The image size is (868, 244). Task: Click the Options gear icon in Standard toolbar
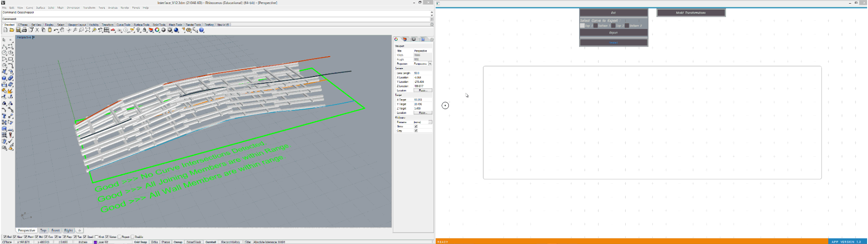coord(189,30)
